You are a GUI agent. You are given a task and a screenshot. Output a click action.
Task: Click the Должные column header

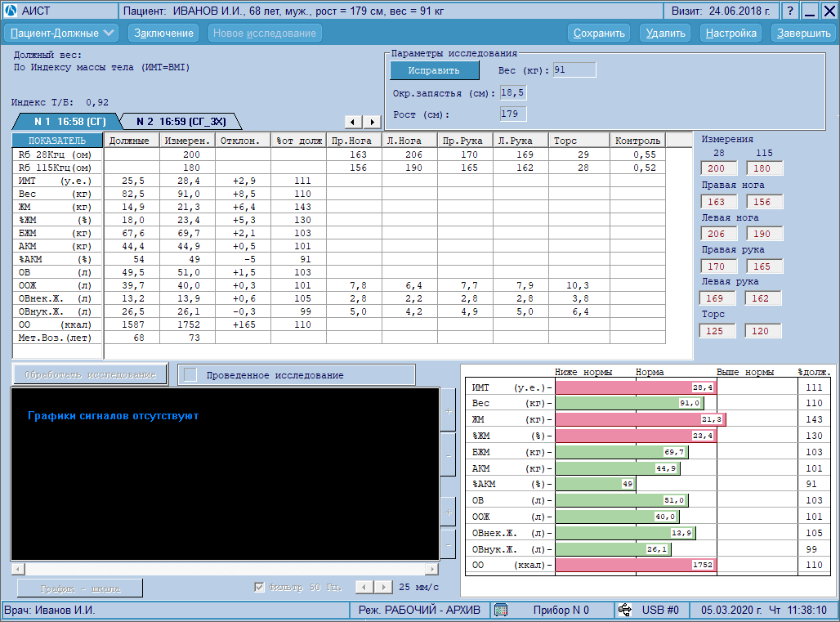tap(132, 141)
